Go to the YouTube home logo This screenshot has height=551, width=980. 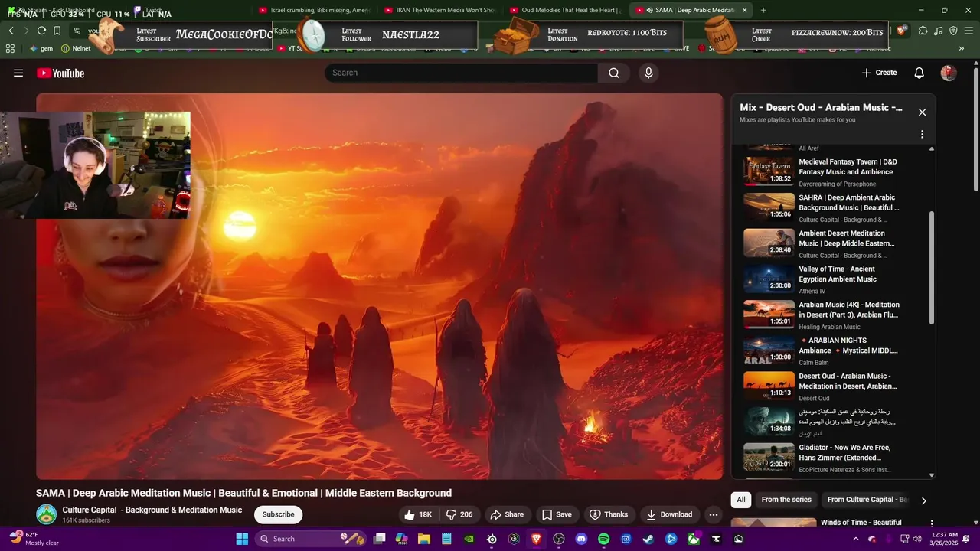(60, 73)
